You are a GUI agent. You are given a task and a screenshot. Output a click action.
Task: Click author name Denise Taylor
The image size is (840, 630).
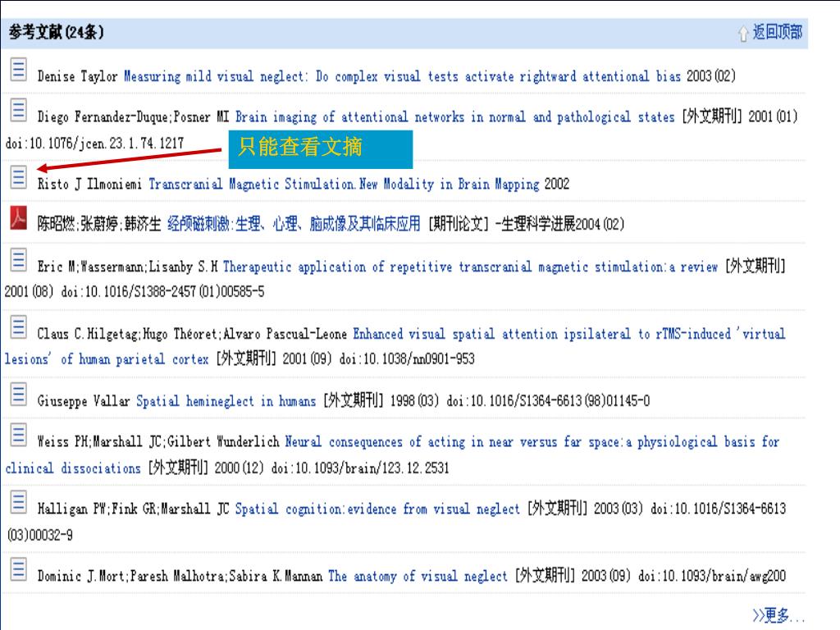[x=77, y=76]
